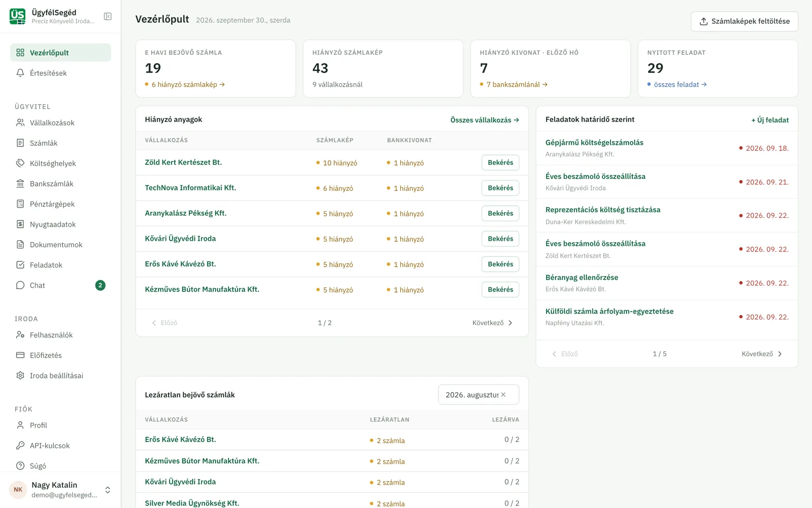
Task: Click the Számlák invoice icon
Action: [x=20, y=143]
